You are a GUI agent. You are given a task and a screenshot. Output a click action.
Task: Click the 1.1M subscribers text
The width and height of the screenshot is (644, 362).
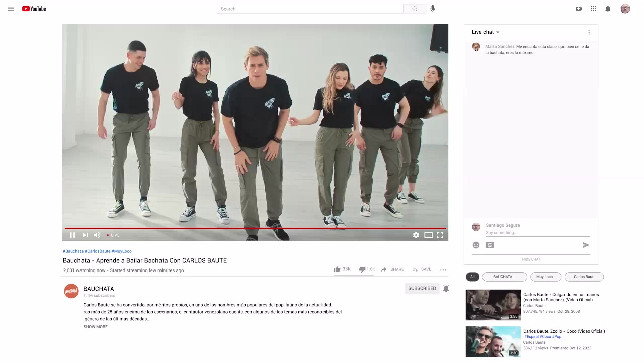(x=99, y=296)
